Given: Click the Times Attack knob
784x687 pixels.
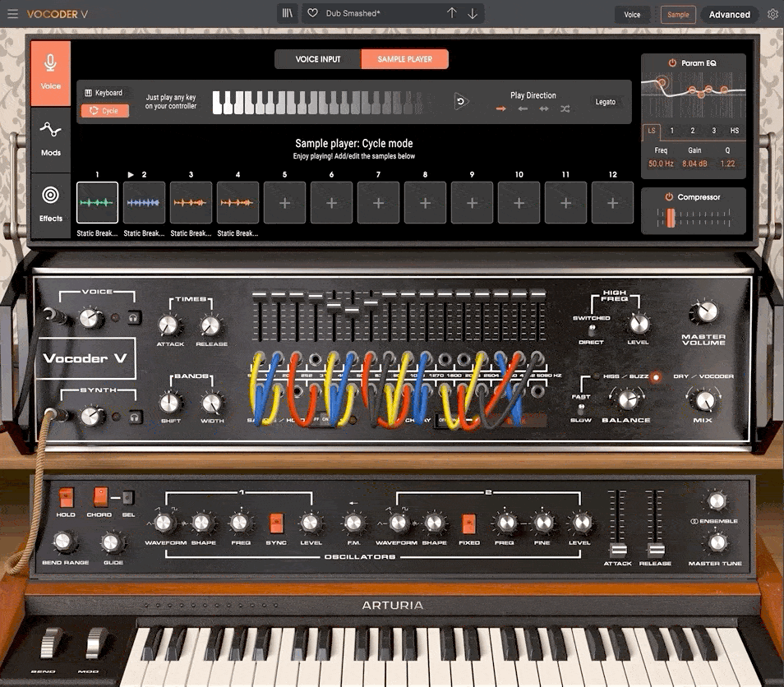Looking at the screenshot, I should click(169, 325).
